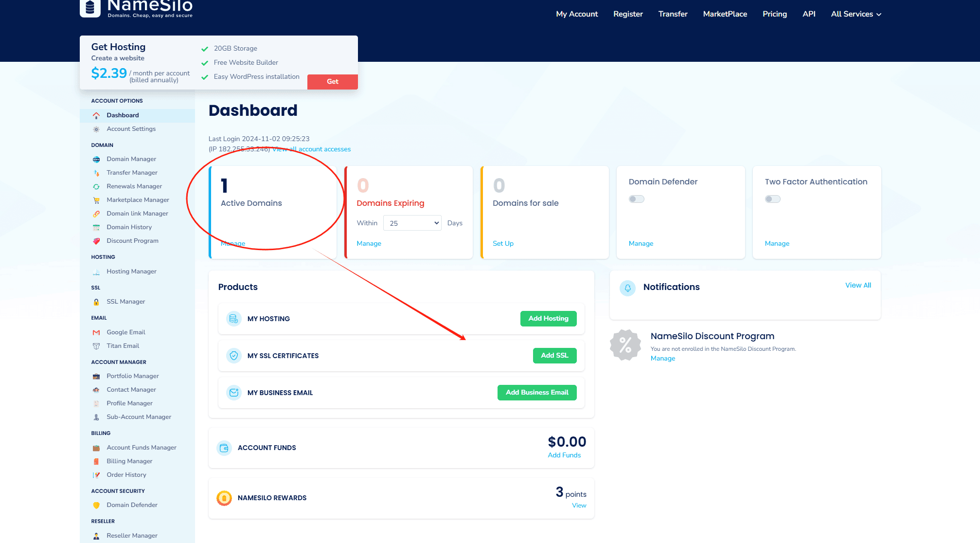
Task: Click the red Get hosting button
Action: pyautogui.click(x=333, y=82)
